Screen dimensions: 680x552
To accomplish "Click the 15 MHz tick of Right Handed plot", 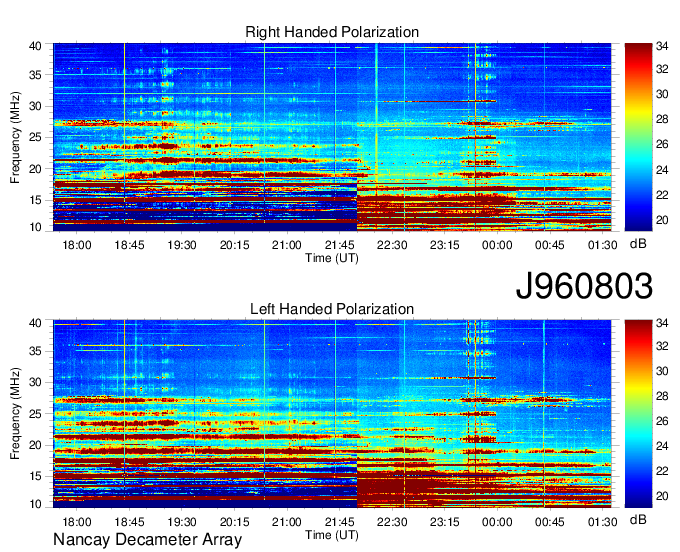I will (35, 200).
